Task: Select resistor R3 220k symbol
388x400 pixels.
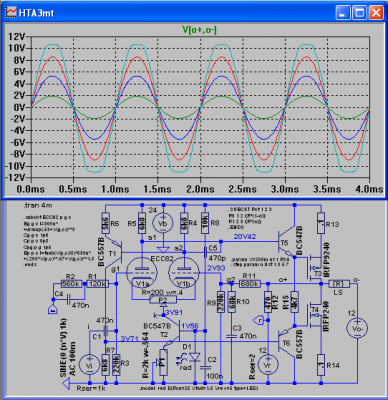Action: 116,365
